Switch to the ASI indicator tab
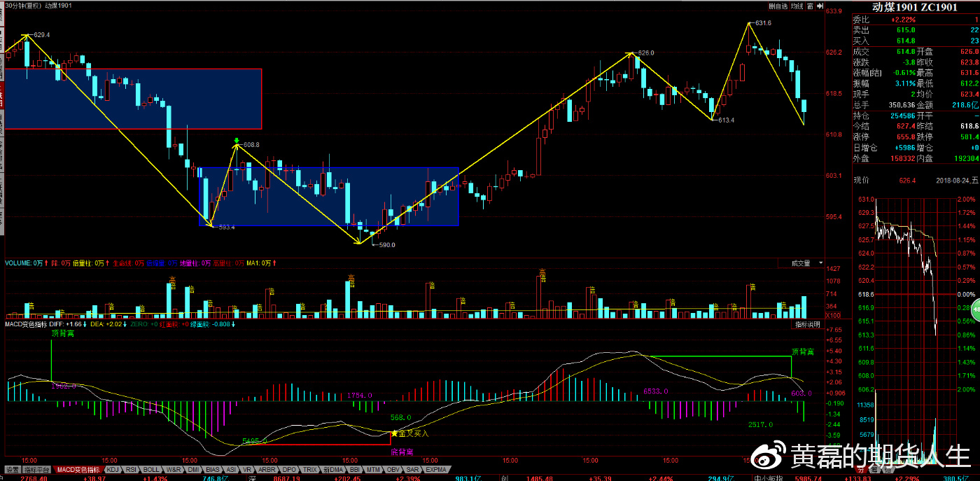Screen dimensions: 980x481 pos(232,469)
